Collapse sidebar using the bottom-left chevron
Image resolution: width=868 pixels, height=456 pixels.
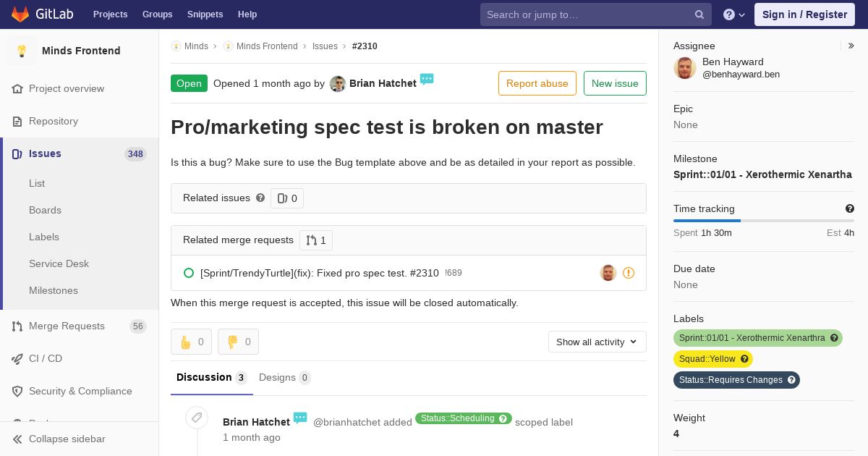pyautogui.click(x=17, y=439)
